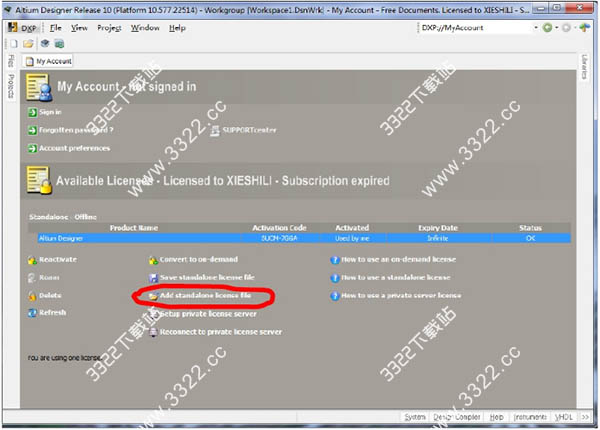Click the Product Name column header
This screenshot has height=430, width=600.
point(134,228)
